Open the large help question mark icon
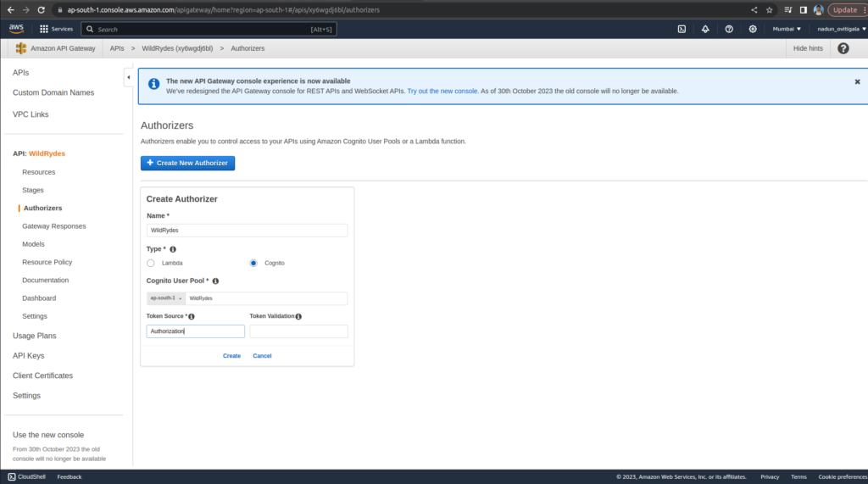The height and width of the screenshot is (484, 868). coord(843,48)
